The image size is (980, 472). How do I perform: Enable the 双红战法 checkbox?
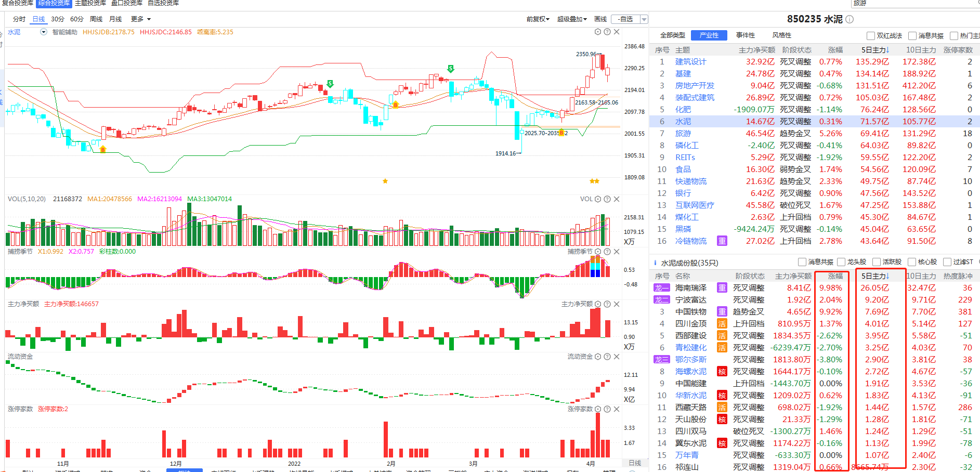point(871,36)
